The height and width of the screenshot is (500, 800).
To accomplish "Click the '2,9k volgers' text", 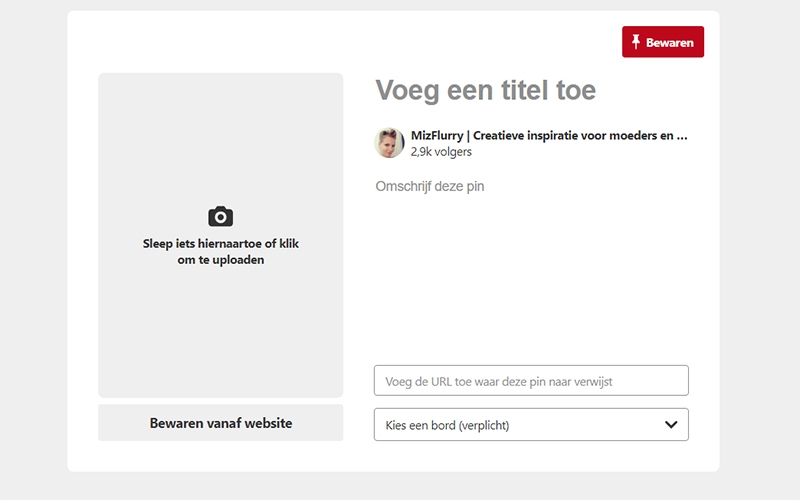I will click(441, 152).
